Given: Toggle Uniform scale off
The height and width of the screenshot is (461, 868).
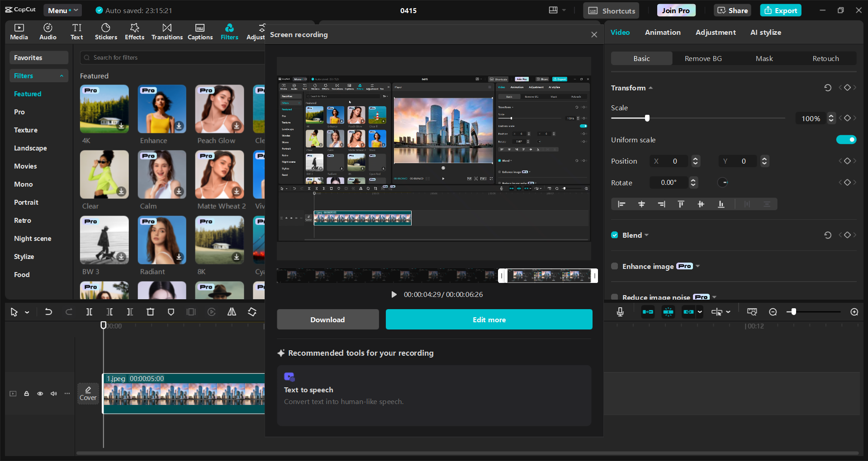Looking at the screenshot, I should 846,140.
